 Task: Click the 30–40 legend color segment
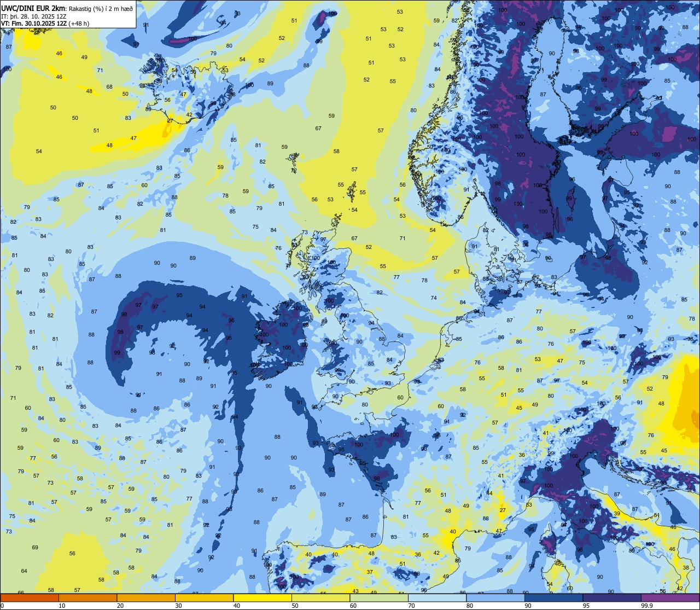204,598
